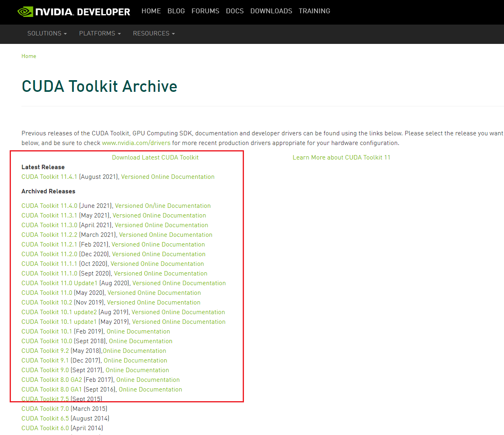
Task: Open documentation for CUDA Toolkit 11.3.0
Action: coord(161,225)
